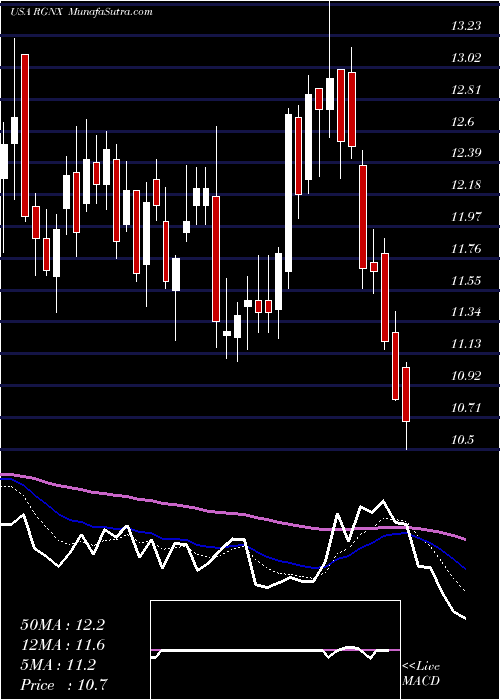Viewport: 500px width, 700px height.
Task: Click the 12.18 price axis label
Action: pos(466,185)
